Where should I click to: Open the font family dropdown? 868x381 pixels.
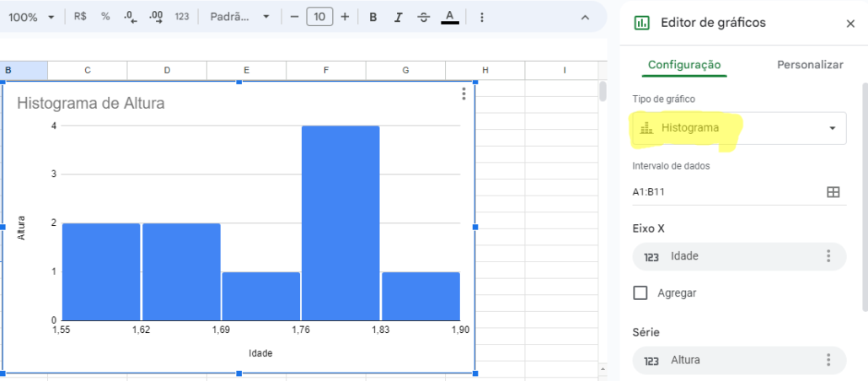pyautogui.click(x=240, y=17)
